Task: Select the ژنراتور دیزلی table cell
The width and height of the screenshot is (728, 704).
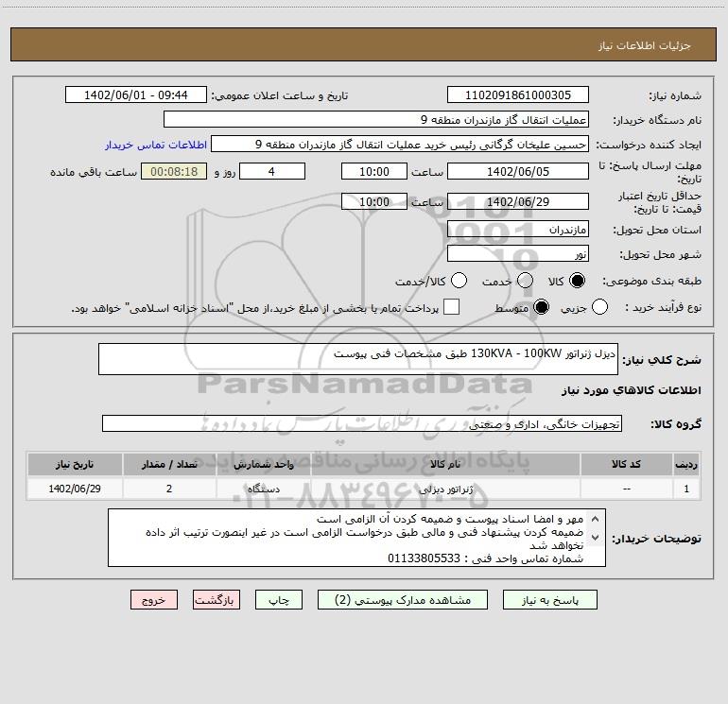Action: point(445,489)
